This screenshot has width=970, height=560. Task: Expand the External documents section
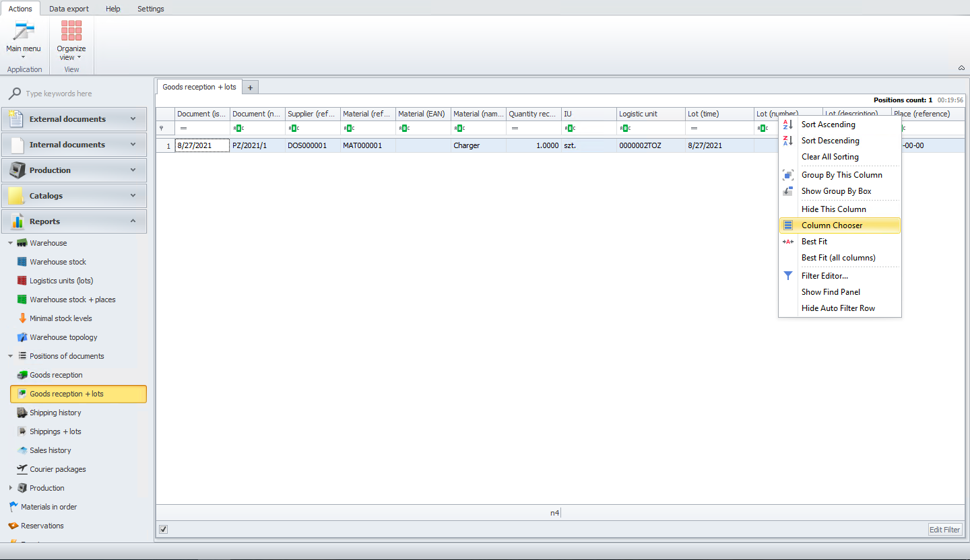[x=74, y=119]
